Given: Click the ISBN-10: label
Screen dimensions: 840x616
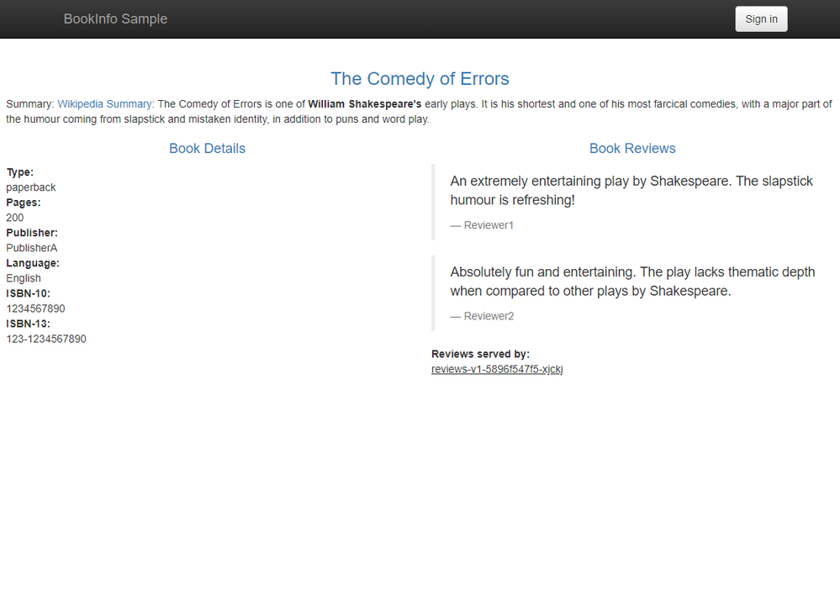Looking at the screenshot, I should [29, 293].
